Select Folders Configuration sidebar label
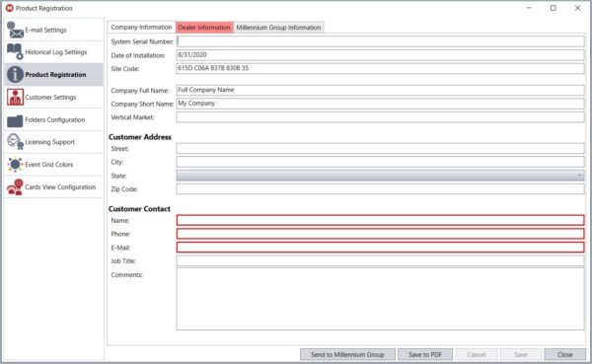 [x=55, y=119]
